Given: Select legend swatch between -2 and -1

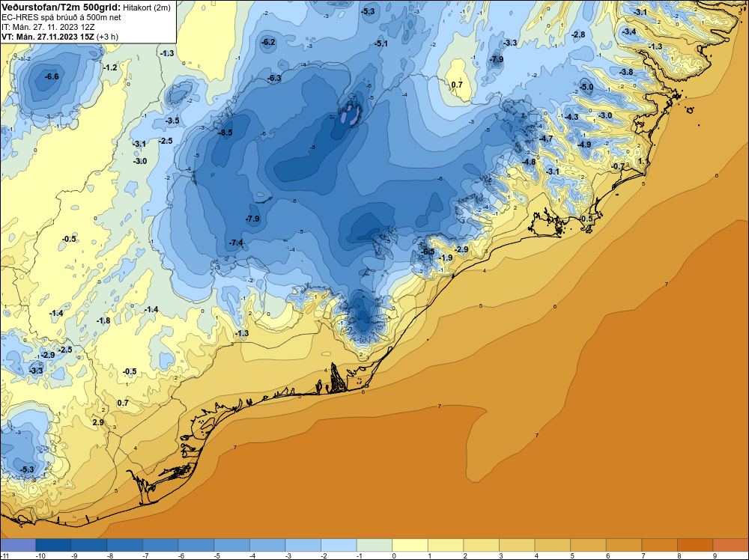Looking at the screenshot, I should pyautogui.click(x=339, y=545).
